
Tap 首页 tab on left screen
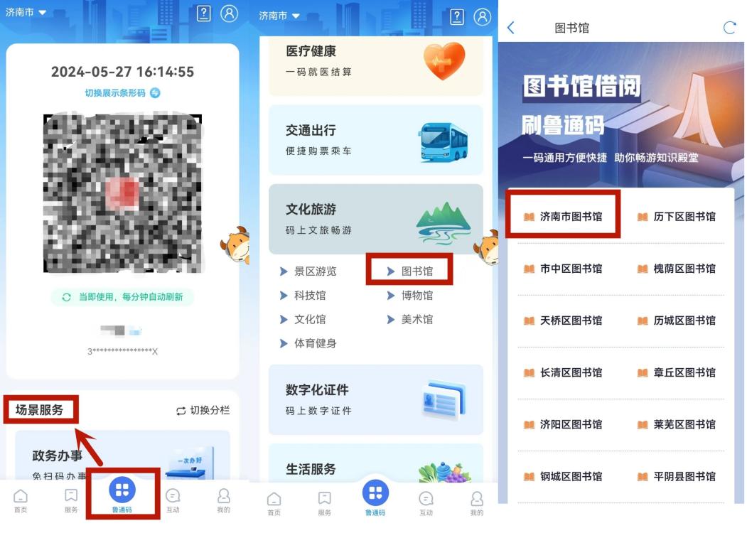21,501
